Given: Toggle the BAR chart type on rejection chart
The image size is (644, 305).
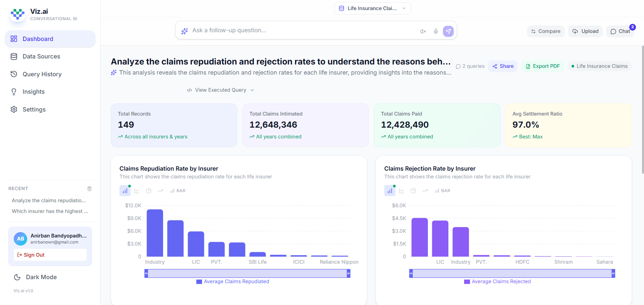Looking at the screenshot, I should pos(442,190).
